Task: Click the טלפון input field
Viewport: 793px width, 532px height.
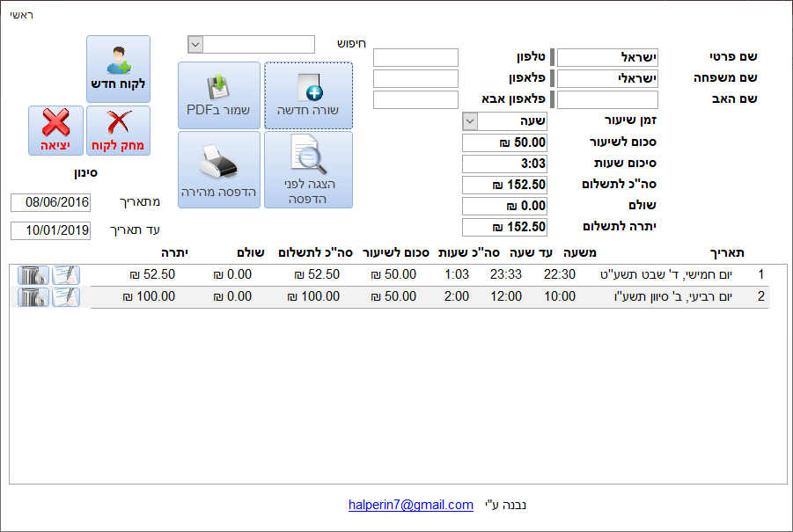Action: pos(415,57)
